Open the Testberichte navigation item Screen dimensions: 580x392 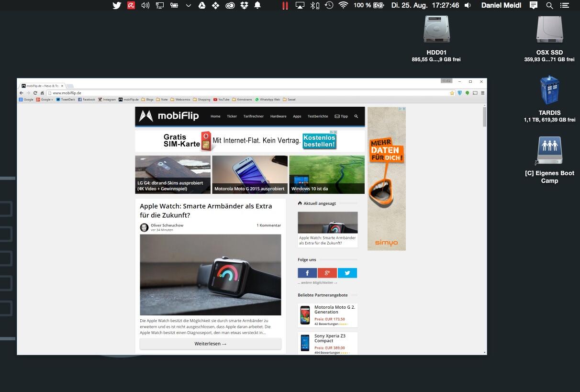[318, 116]
